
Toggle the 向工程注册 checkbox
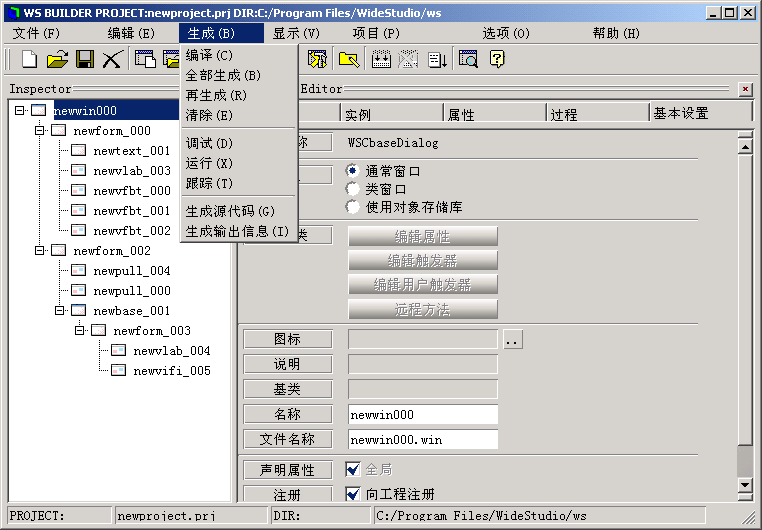(352, 494)
